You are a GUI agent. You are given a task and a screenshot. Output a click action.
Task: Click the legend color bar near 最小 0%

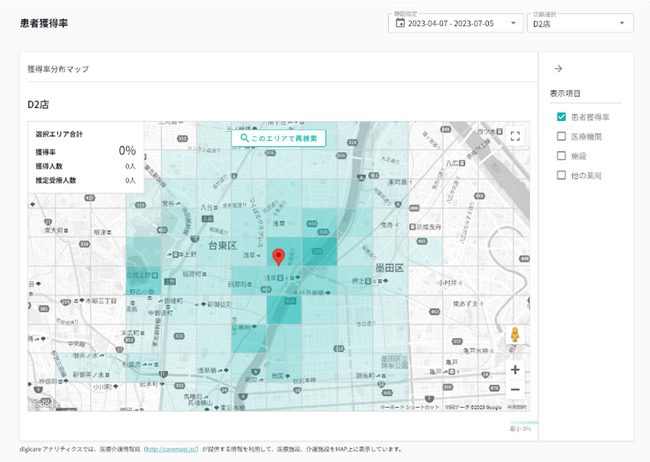(524, 423)
